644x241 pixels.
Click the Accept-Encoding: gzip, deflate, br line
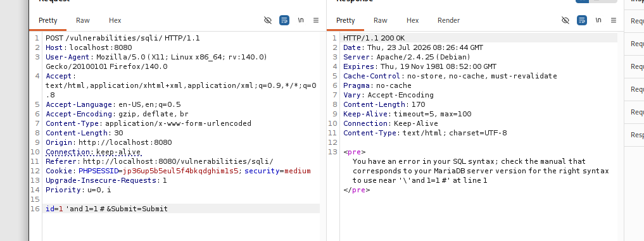coord(117,114)
